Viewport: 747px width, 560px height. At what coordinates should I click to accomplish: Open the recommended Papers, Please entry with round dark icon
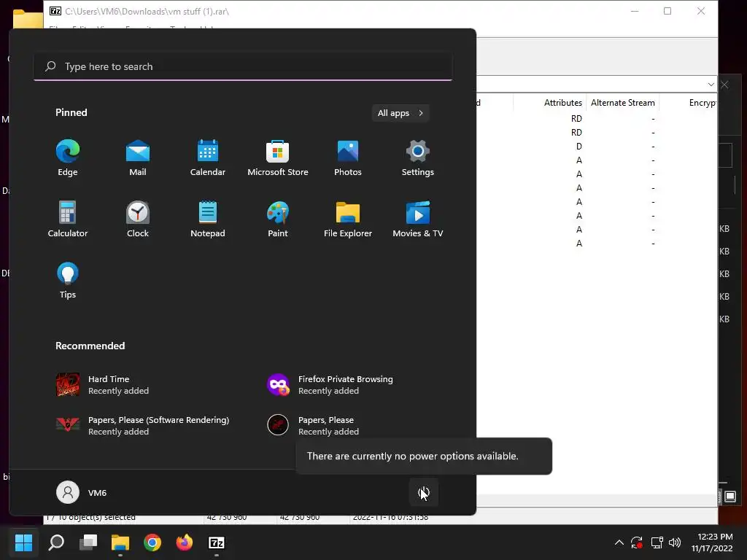click(x=314, y=425)
